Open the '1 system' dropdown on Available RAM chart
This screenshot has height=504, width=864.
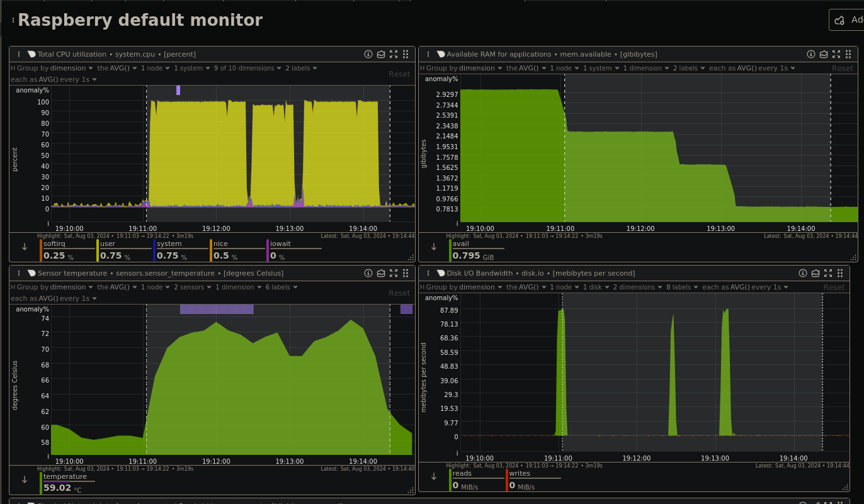pos(600,68)
